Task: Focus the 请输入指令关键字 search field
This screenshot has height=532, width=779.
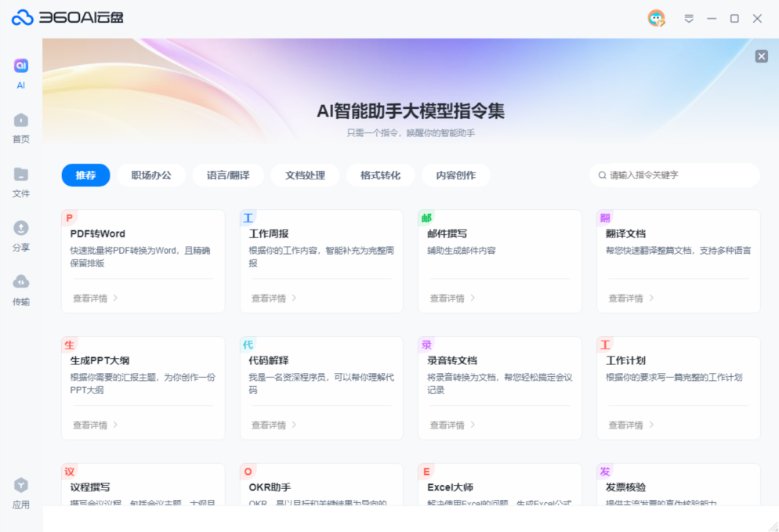Action: click(675, 176)
